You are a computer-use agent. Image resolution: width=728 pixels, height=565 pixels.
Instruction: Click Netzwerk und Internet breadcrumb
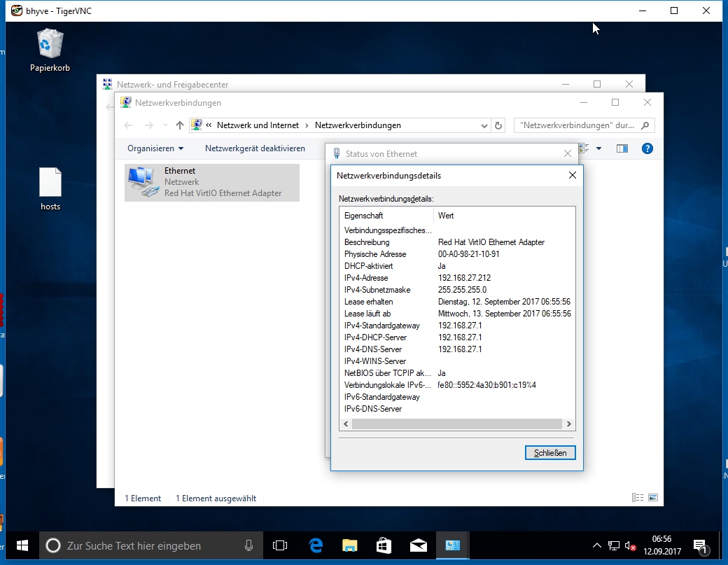click(258, 125)
